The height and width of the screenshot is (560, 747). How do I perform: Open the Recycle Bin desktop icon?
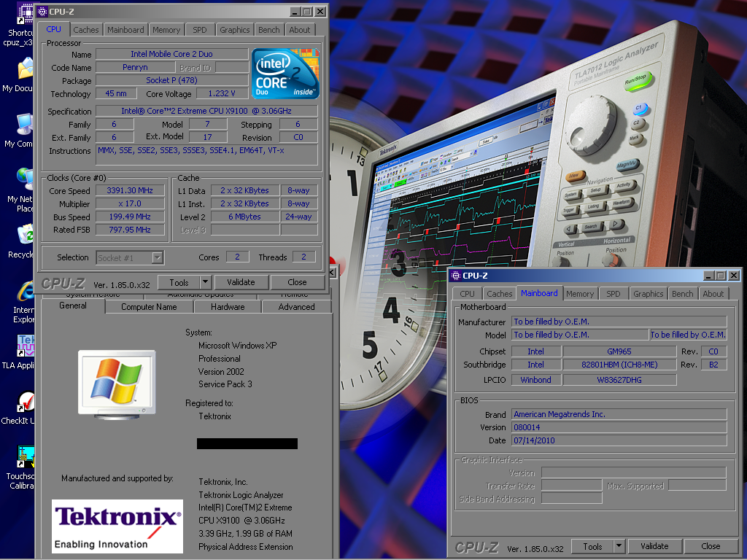click(x=26, y=236)
